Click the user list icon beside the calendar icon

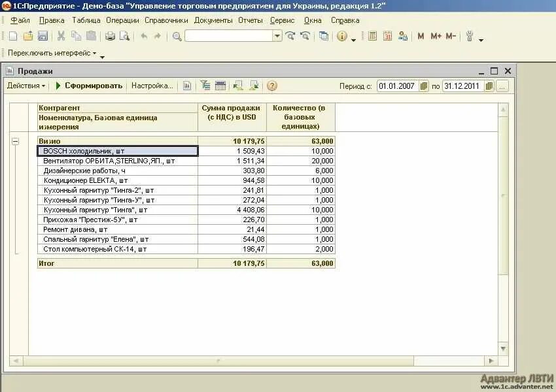click(x=403, y=36)
